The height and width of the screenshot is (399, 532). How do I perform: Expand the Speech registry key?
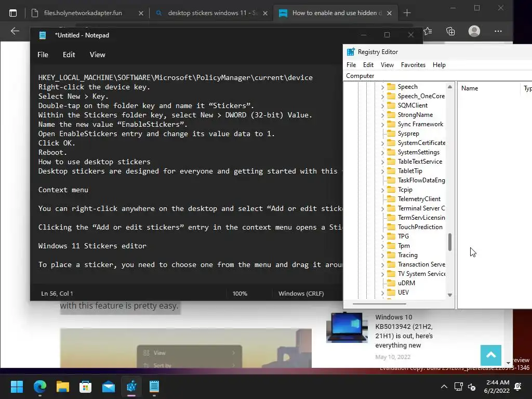382,87
